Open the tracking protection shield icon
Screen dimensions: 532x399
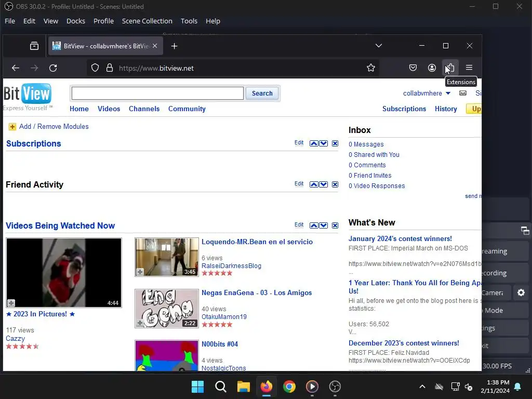pos(95,68)
